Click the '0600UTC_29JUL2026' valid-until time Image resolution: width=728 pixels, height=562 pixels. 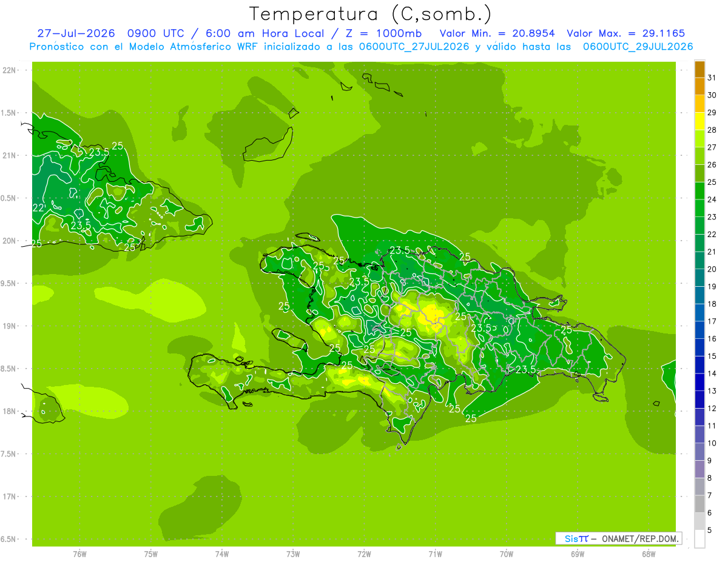[638, 47]
